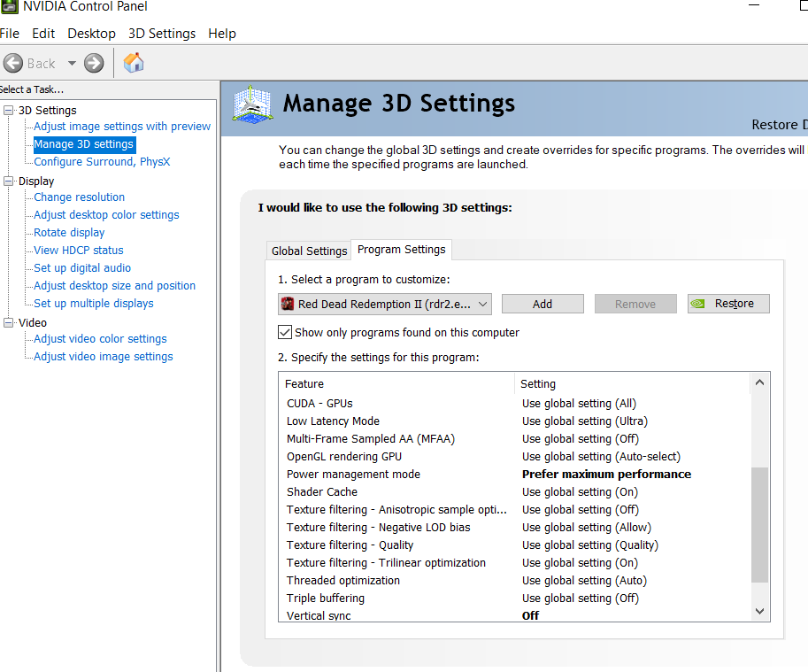This screenshot has width=808, height=672.
Task: Minimize the NVIDIA Control Panel window
Action: (x=754, y=5)
